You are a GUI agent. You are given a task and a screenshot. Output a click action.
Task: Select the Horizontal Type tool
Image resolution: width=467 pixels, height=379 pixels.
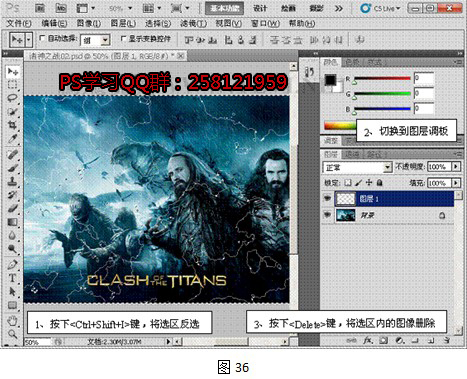(13, 278)
